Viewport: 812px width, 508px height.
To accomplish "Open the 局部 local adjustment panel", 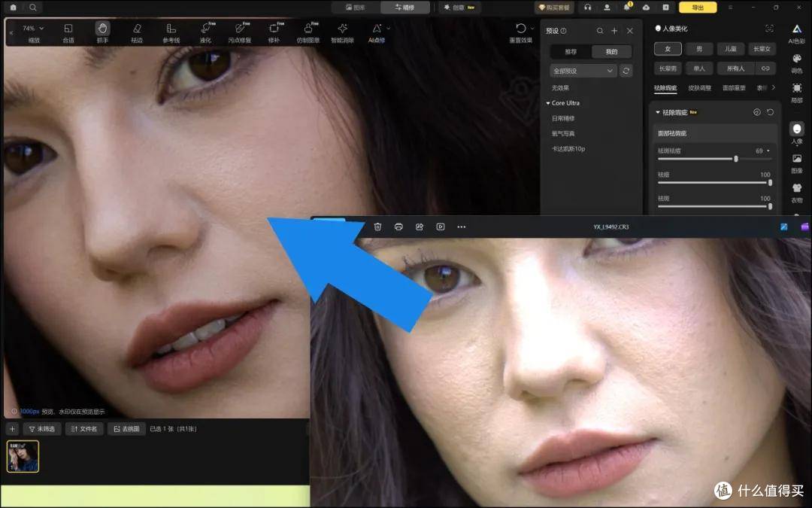I will point(796,93).
